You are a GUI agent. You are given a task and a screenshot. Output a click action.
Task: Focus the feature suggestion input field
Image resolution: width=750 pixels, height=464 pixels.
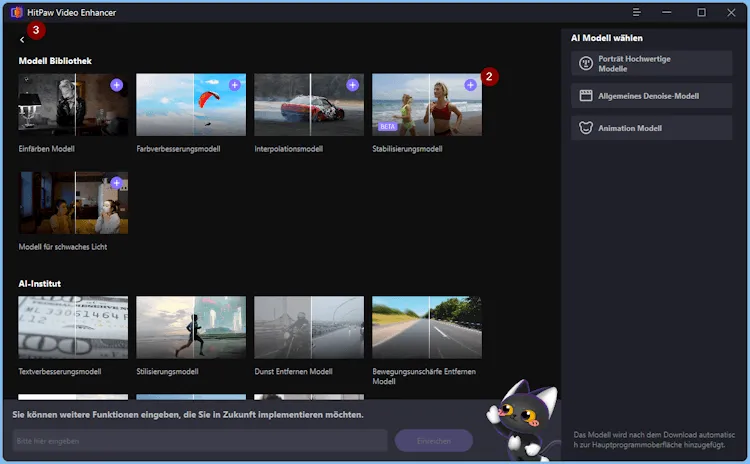click(199, 441)
